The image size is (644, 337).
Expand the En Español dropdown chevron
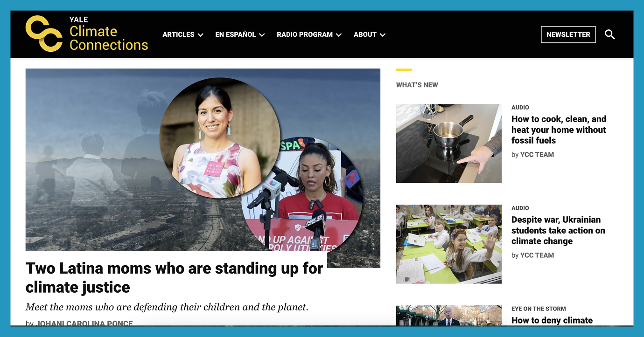tap(262, 35)
